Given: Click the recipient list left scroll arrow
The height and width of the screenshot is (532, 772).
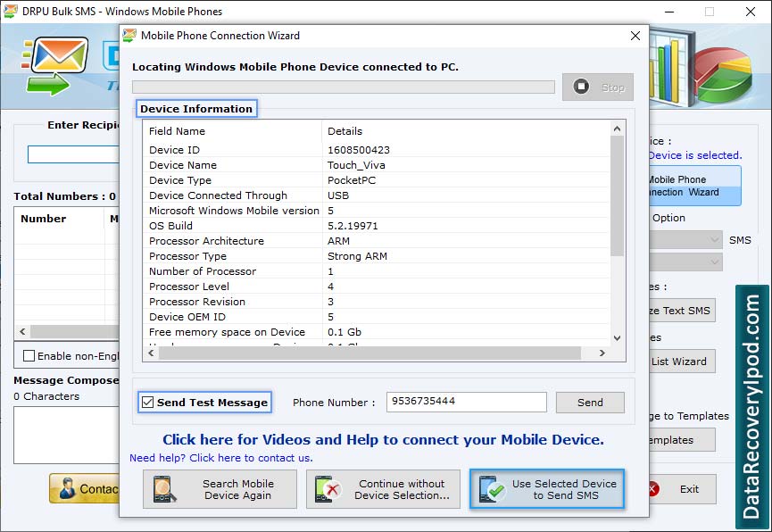Looking at the screenshot, I should click(x=22, y=331).
